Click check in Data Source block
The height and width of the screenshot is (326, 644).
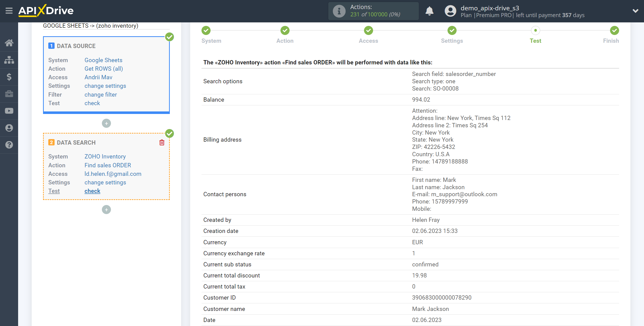(x=92, y=103)
